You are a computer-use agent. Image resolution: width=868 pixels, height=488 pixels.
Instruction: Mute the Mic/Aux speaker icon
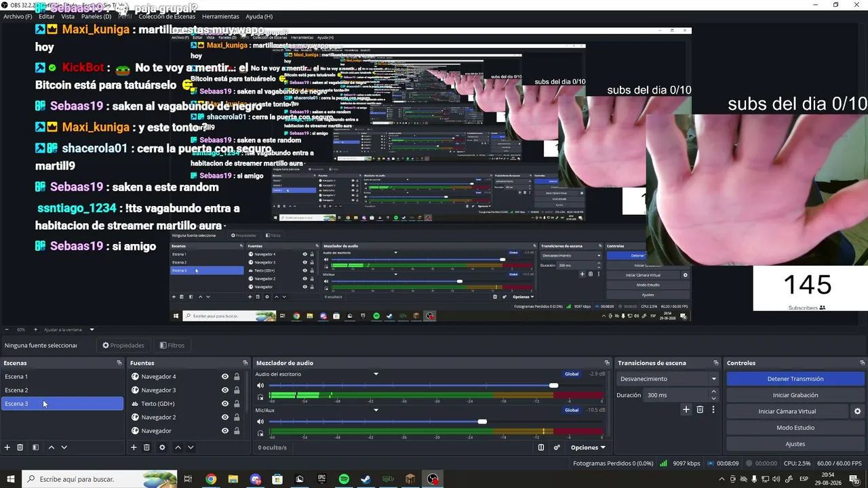pos(260,422)
